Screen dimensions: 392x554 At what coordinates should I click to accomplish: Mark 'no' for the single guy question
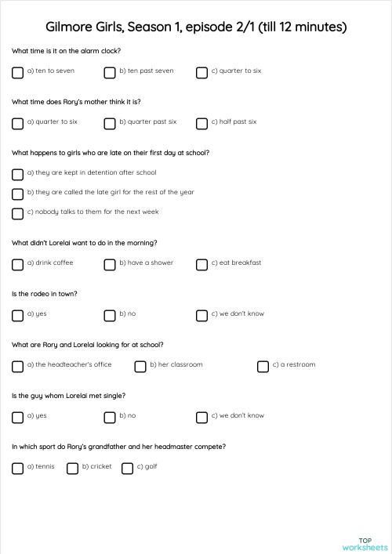point(110,418)
